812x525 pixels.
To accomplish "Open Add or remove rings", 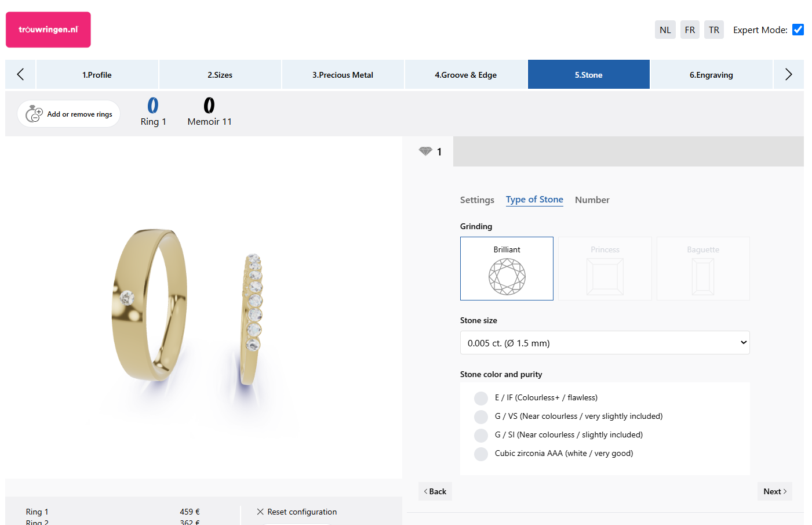I will pyautogui.click(x=68, y=114).
